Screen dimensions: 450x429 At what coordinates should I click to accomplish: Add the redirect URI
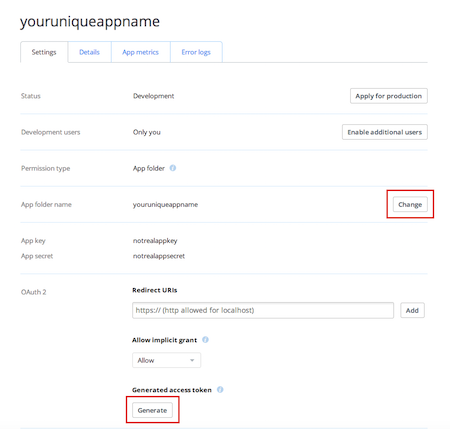(412, 310)
